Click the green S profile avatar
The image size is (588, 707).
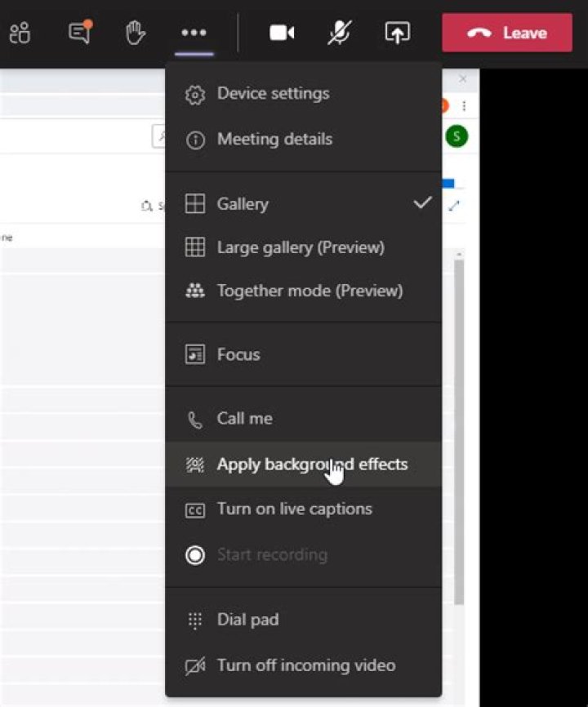(457, 136)
